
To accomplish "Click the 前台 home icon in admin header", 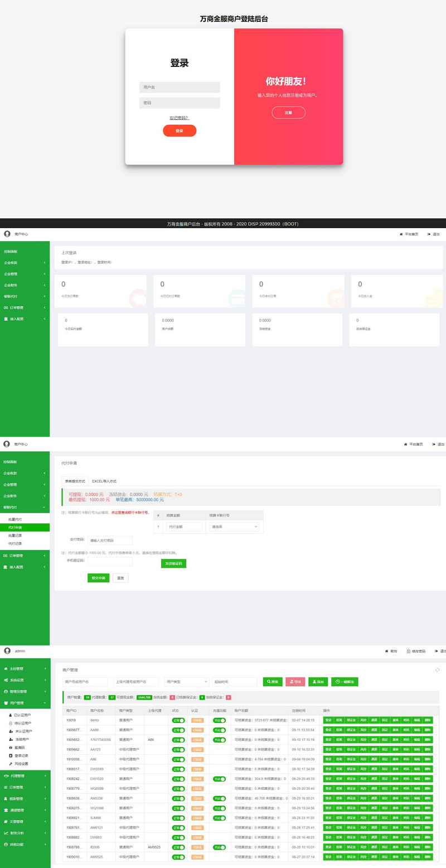I will pos(387,651).
